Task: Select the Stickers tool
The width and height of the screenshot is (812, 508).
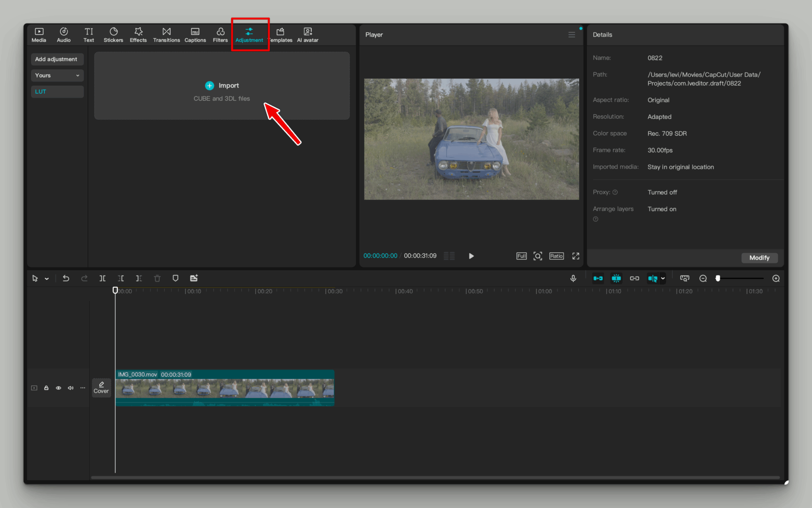Action: point(113,34)
